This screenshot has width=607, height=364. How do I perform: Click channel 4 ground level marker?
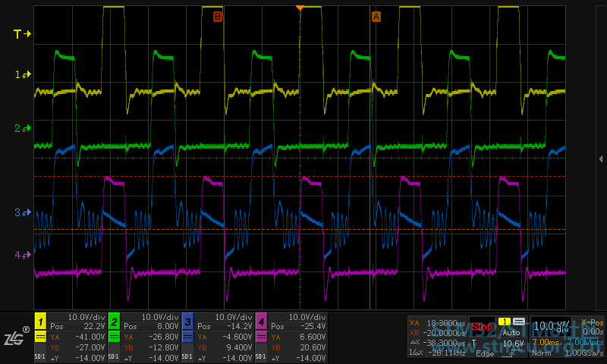pos(23,255)
